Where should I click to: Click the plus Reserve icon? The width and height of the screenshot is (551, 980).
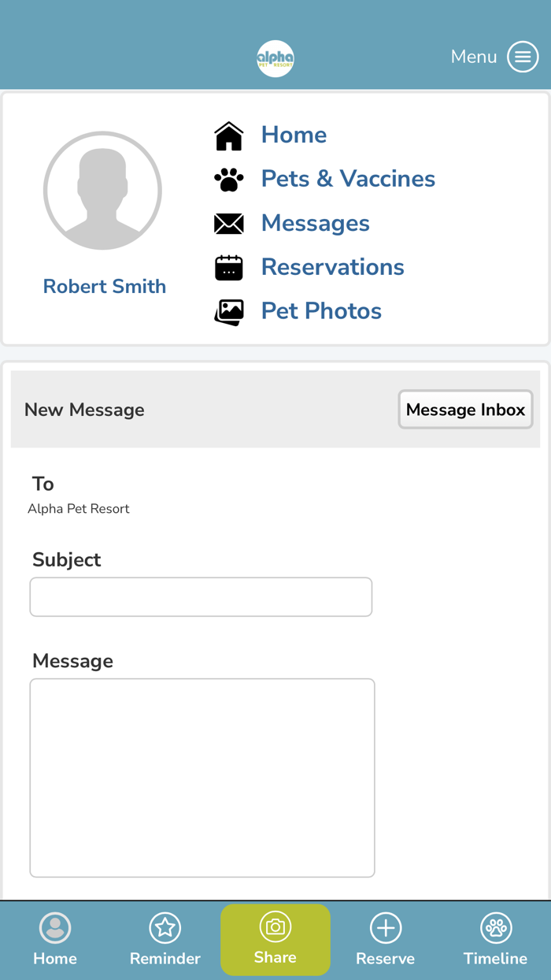tap(385, 928)
